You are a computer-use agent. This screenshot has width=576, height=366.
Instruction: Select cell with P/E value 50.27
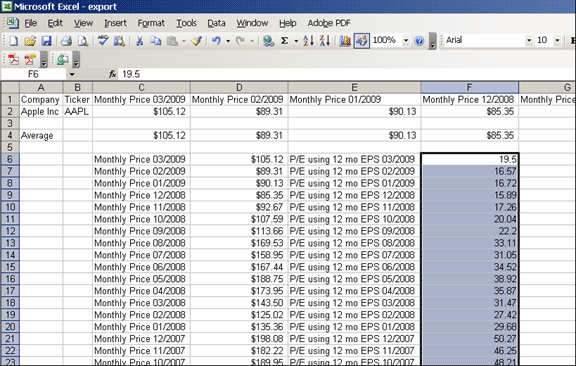point(469,338)
